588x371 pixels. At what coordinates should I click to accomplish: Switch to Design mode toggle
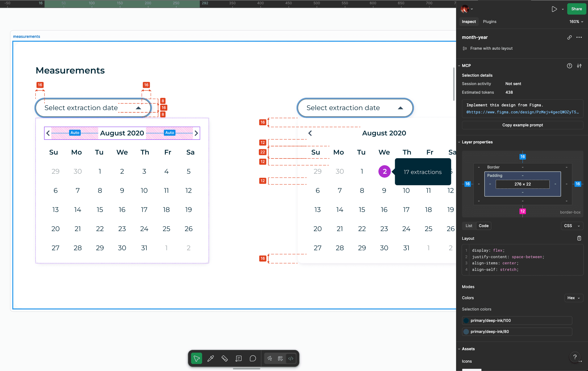click(x=280, y=359)
